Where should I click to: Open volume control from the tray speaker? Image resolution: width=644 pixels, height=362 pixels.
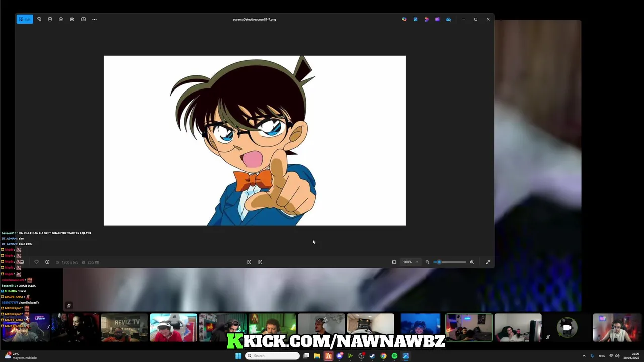click(x=617, y=356)
